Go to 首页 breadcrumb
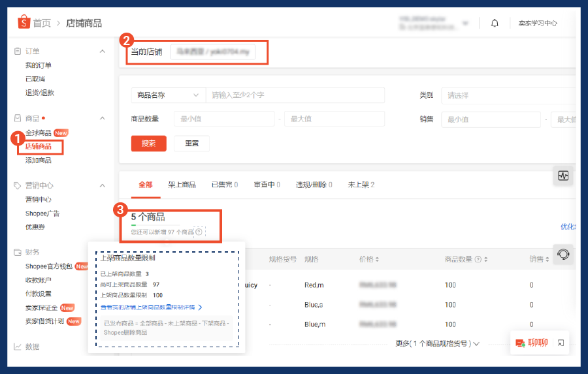The width and height of the screenshot is (588, 374). 42,23
